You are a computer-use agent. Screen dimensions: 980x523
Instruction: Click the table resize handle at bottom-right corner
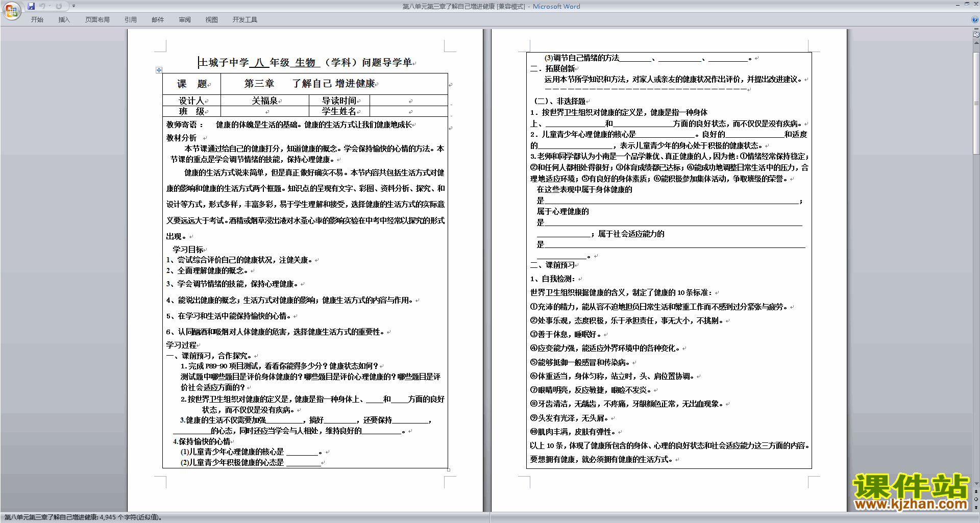(x=449, y=470)
